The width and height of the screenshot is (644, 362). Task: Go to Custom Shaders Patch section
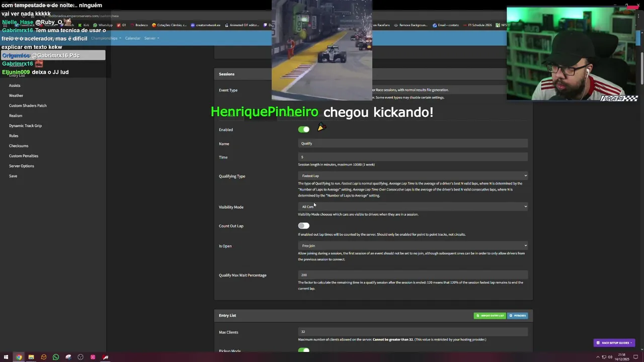click(x=28, y=106)
